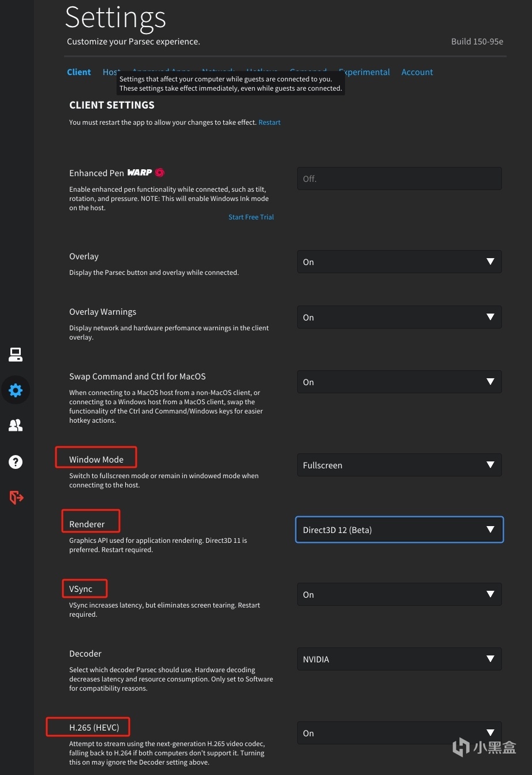Switch to the Client tab
The image size is (532, 775).
pos(79,72)
